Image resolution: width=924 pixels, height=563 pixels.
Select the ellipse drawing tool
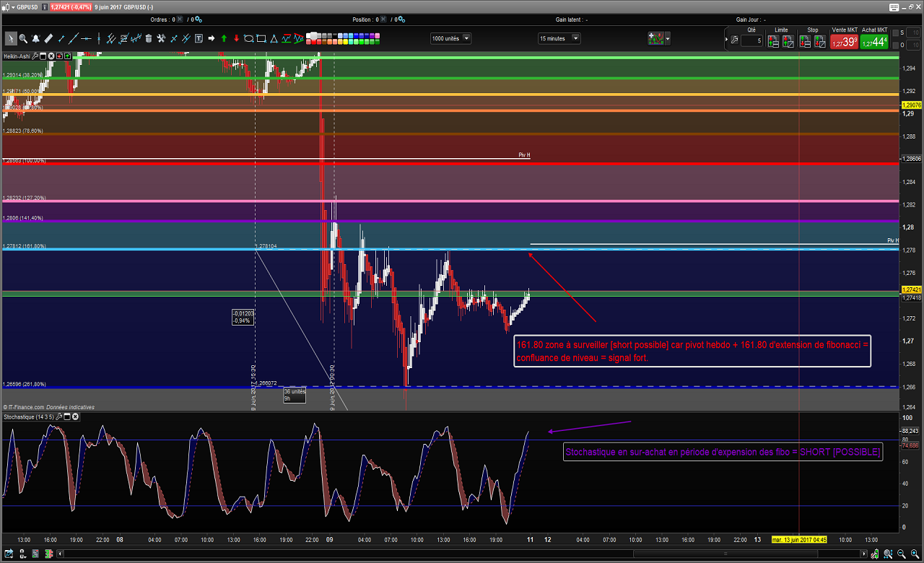click(249, 38)
